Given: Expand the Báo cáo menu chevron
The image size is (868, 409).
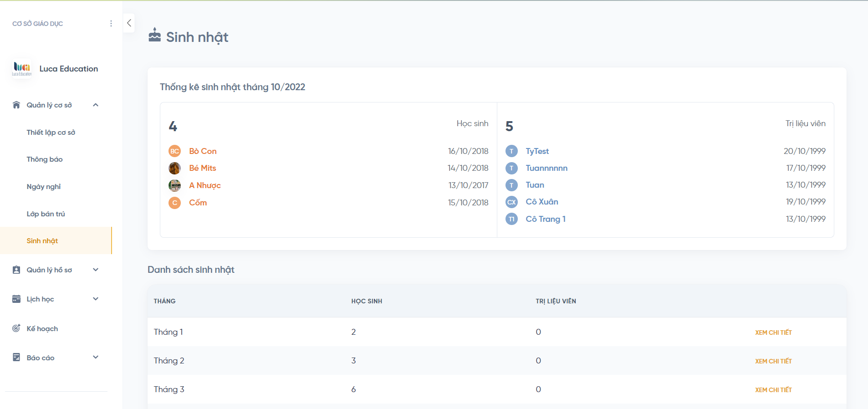Looking at the screenshot, I should (96, 358).
